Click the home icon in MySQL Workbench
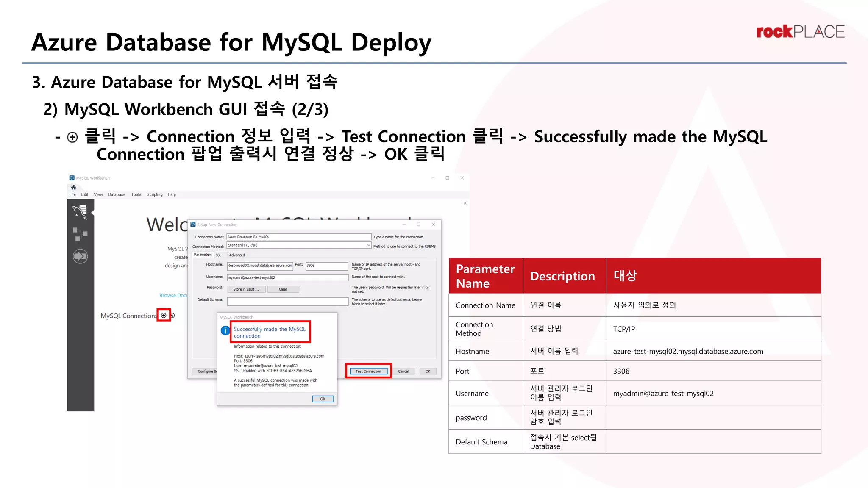This screenshot has height=488, width=868. pos(73,187)
